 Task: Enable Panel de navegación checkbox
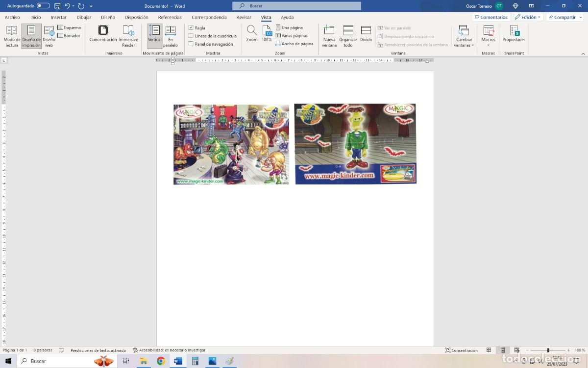191,44
